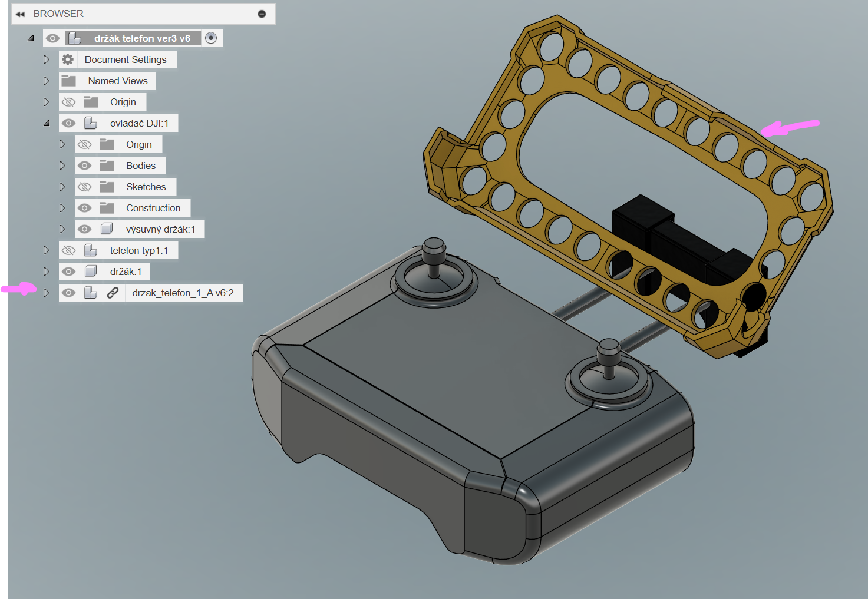Hide the Bodies folder using its eye icon
Viewport: 868px width, 599px height.
85,166
